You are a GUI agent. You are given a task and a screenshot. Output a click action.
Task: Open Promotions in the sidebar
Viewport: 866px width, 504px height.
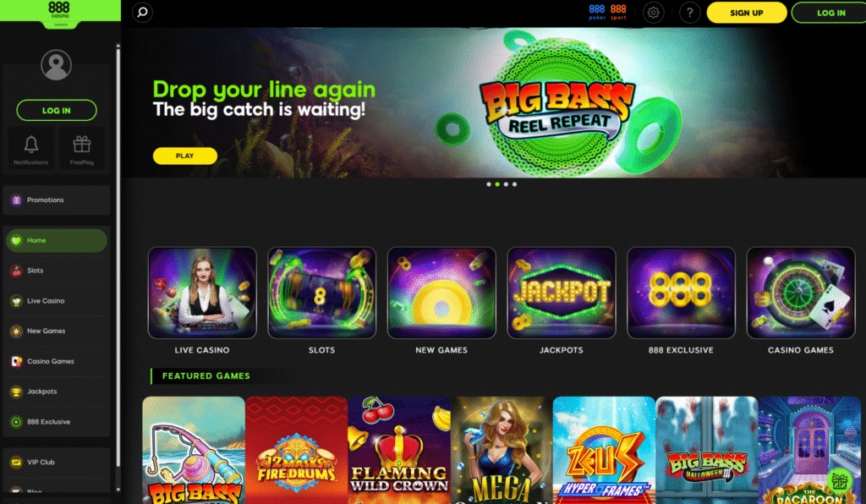coord(57,200)
